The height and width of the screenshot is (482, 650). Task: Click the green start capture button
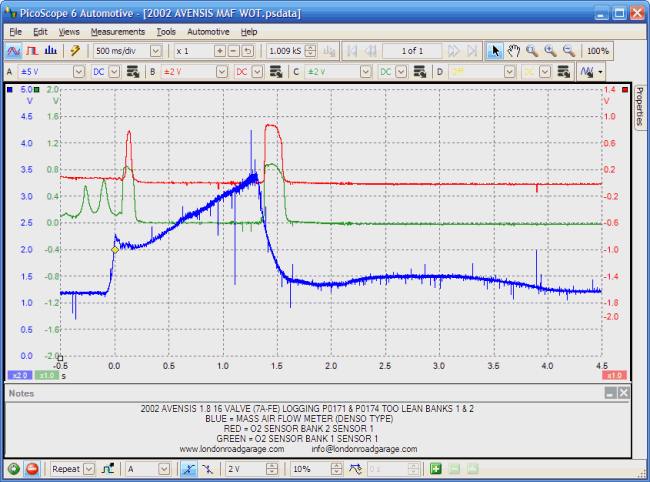click(x=13, y=468)
